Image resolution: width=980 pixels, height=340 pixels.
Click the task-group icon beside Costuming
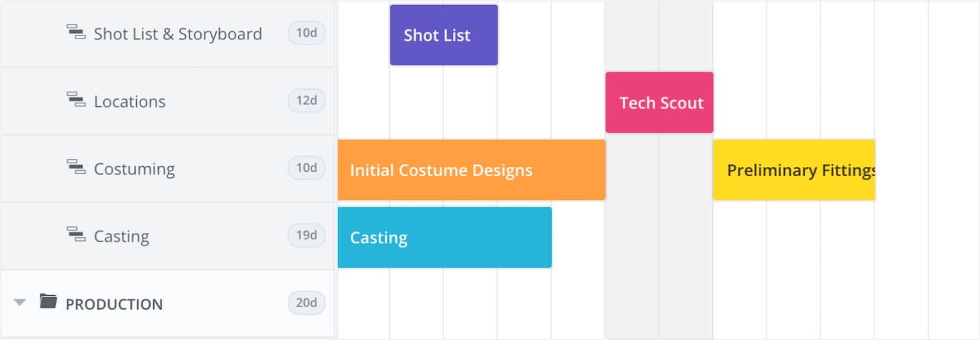pos(76,166)
